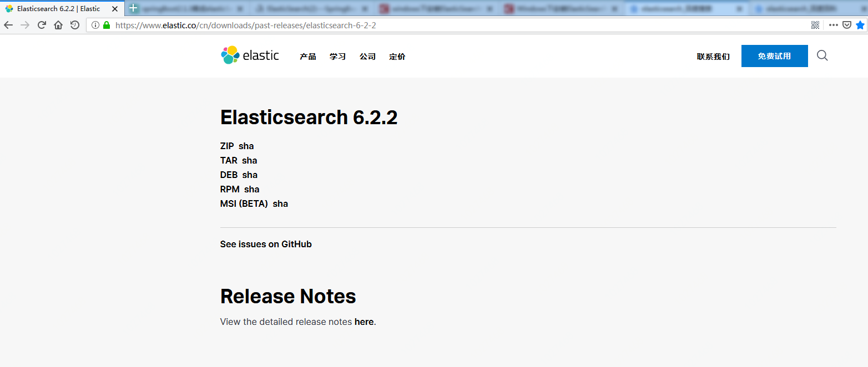Open the 学习 menu
The image size is (868, 367).
point(337,57)
